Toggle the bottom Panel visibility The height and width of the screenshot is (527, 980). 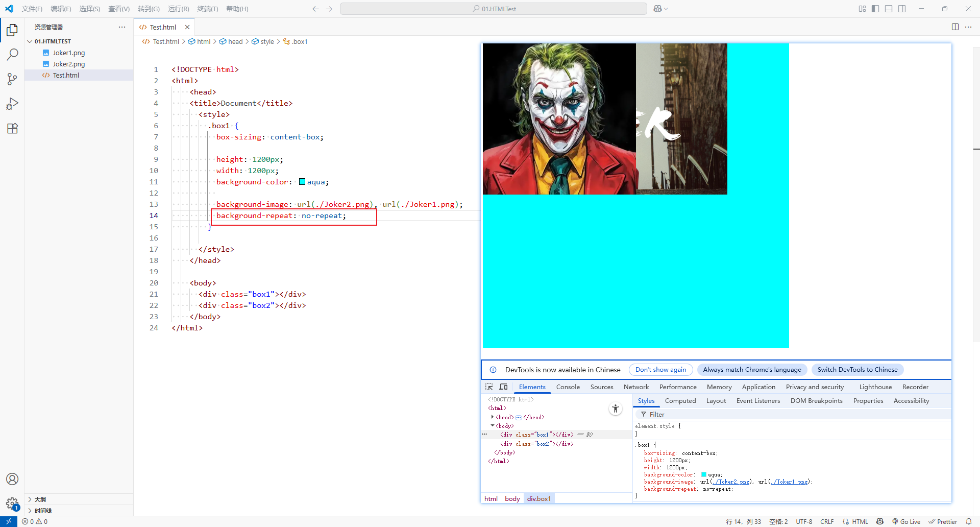889,9
